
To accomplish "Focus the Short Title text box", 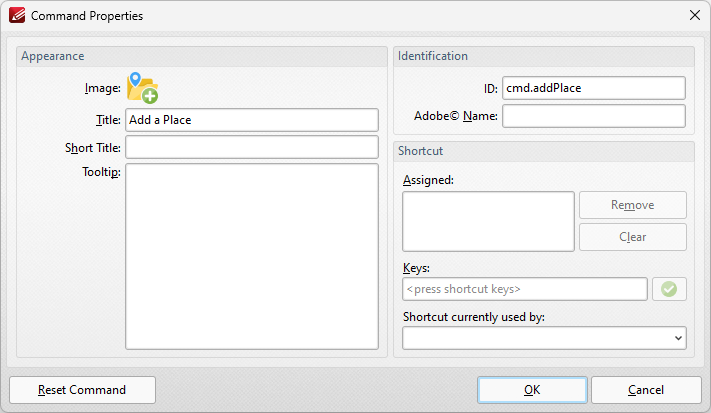I will coord(252,147).
